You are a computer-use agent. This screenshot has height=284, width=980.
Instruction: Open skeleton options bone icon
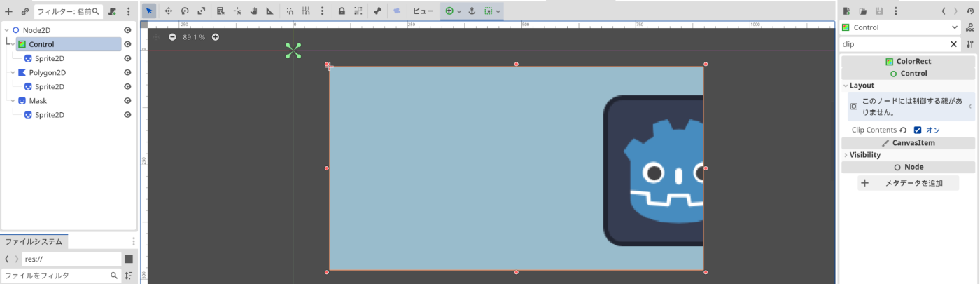coord(377,11)
